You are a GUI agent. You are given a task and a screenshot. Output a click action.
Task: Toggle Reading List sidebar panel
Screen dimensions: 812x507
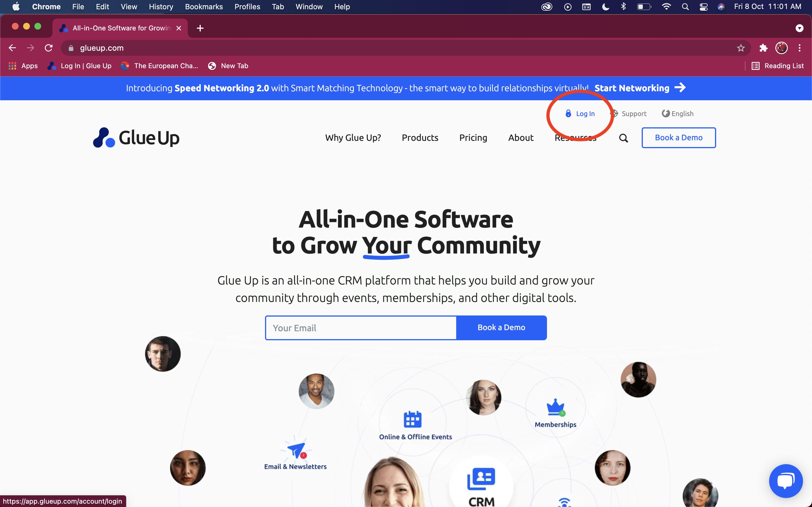coord(778,65)
